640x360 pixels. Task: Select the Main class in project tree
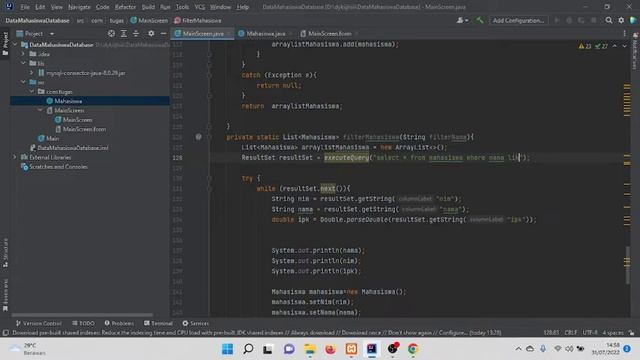coord(52,138)
